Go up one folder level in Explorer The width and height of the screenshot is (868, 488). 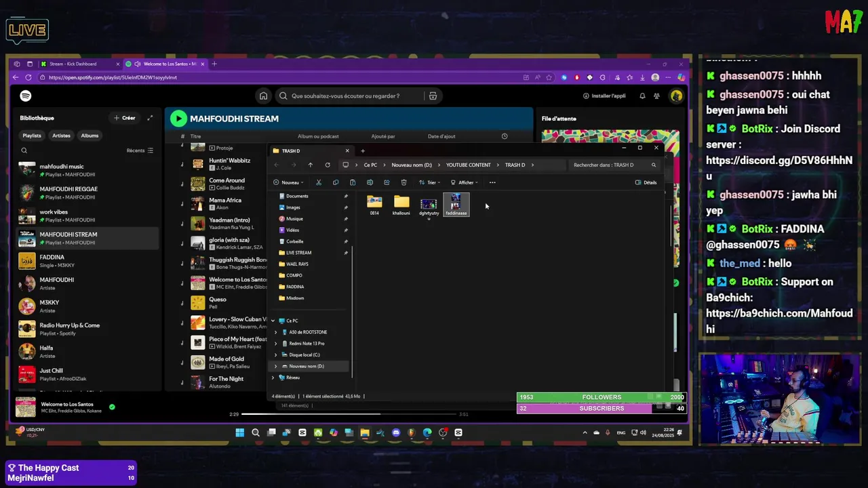311,165
